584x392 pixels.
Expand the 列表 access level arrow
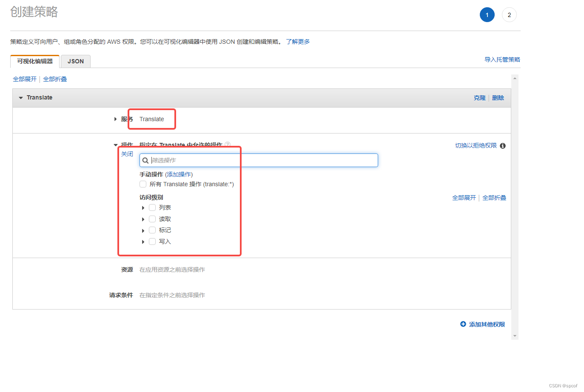[143, 208]
